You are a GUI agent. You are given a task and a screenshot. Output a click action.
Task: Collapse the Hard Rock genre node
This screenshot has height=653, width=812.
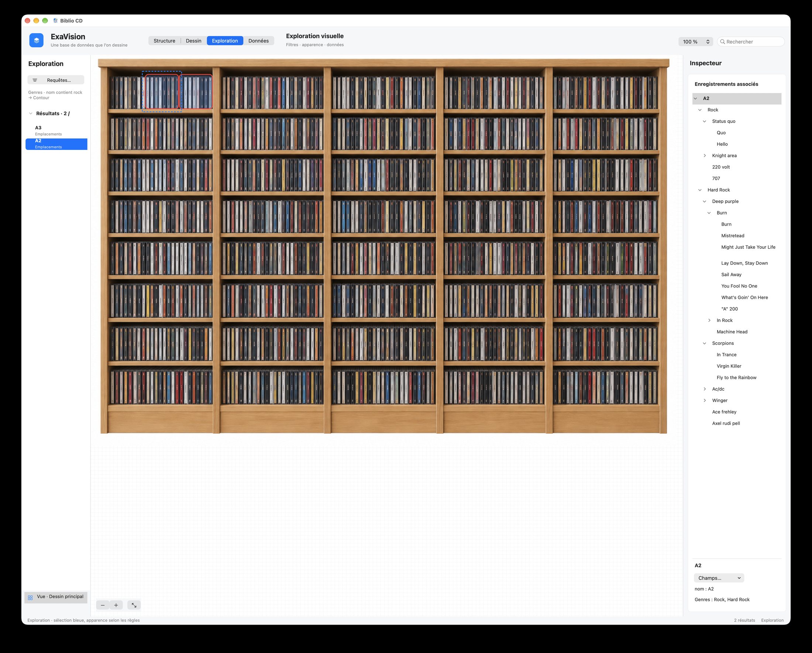point(700,190)
